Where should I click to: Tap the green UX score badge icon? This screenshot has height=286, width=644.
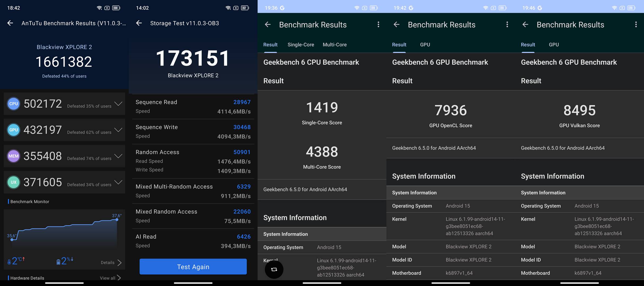pyautogui.click(x=14, y=182)
